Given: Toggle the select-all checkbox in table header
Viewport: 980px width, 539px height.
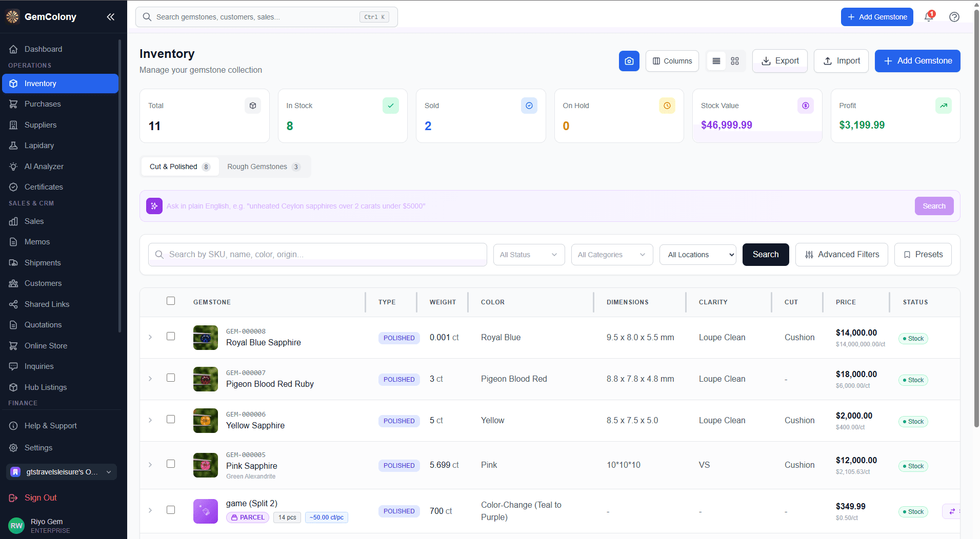Looking at the screenshot, I should coord(171,301).
